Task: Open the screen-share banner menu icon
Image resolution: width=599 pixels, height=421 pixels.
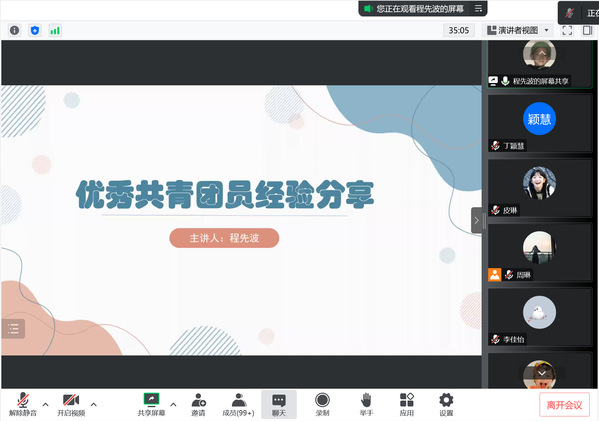Action: coord(478,8)
